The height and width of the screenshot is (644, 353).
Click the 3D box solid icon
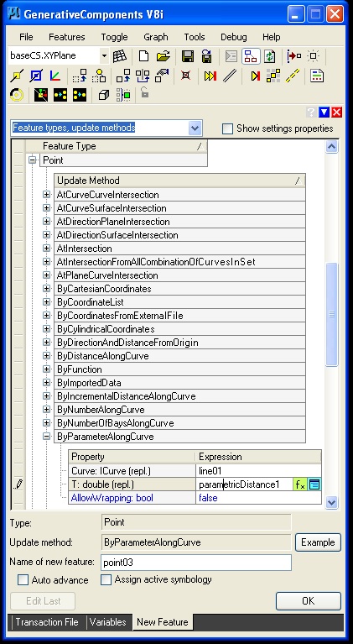pos(104,95)
